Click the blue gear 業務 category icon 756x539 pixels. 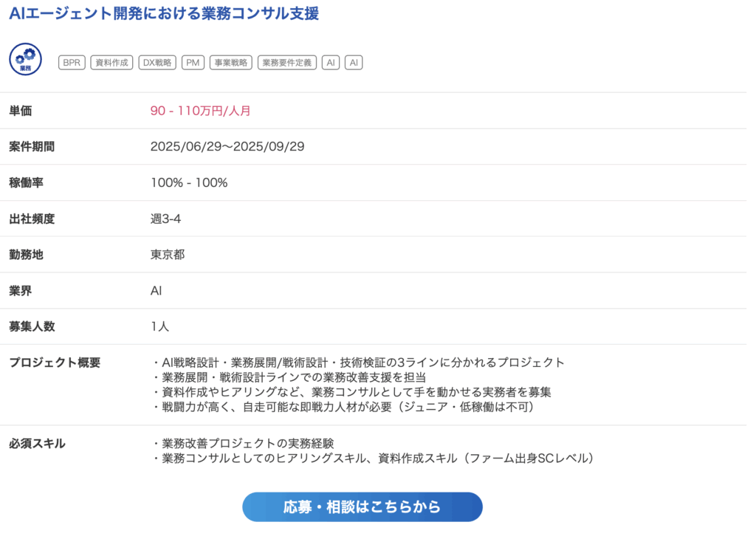coord(26,59)
